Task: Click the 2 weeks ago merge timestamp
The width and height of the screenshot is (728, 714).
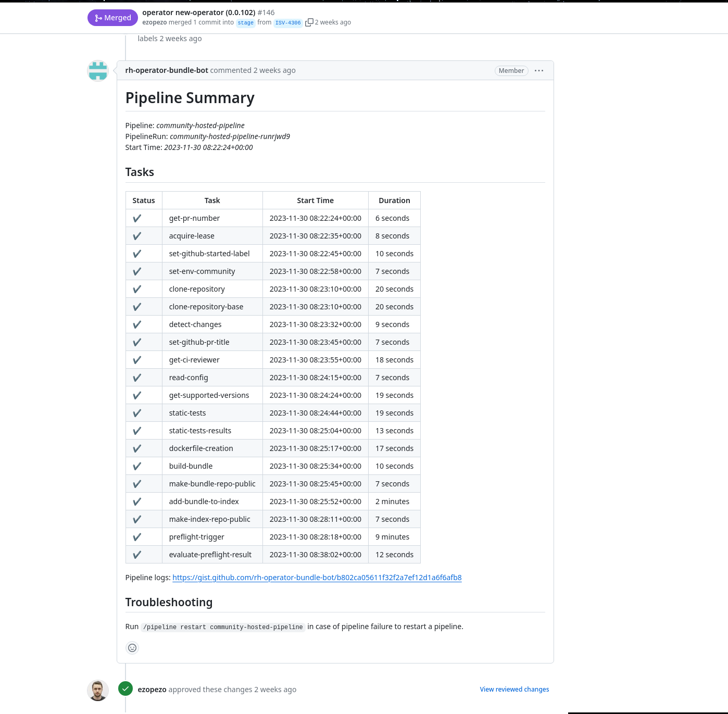Action: [333, 22]
